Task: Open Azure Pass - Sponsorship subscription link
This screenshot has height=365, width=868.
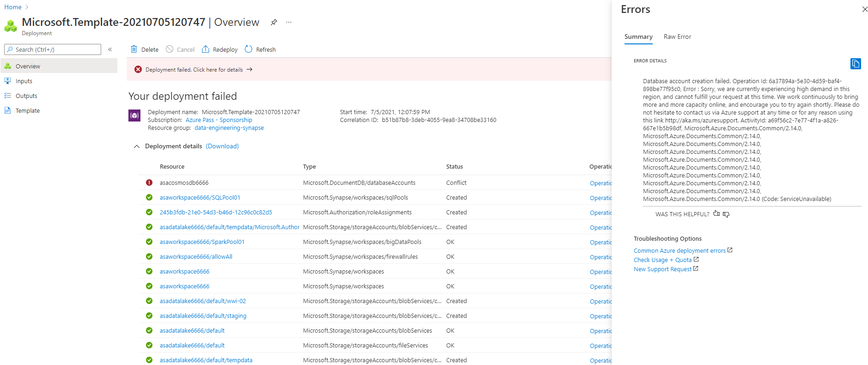Action: coord(219,120)
